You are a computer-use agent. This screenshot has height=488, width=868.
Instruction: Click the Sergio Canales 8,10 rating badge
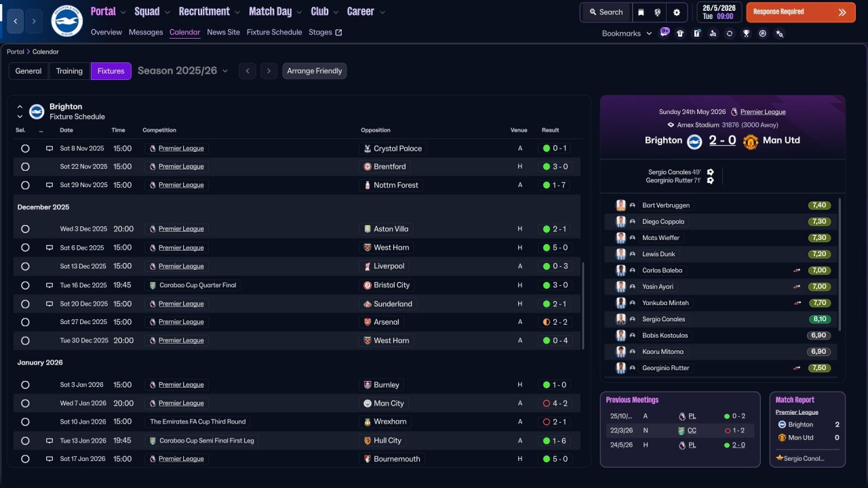(x=819, y=319)
